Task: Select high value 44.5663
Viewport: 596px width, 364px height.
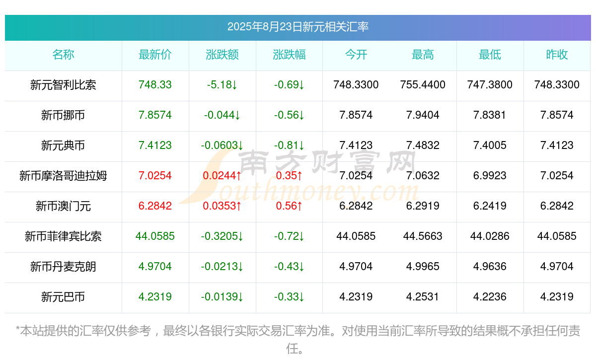Action: click(423, 236)
